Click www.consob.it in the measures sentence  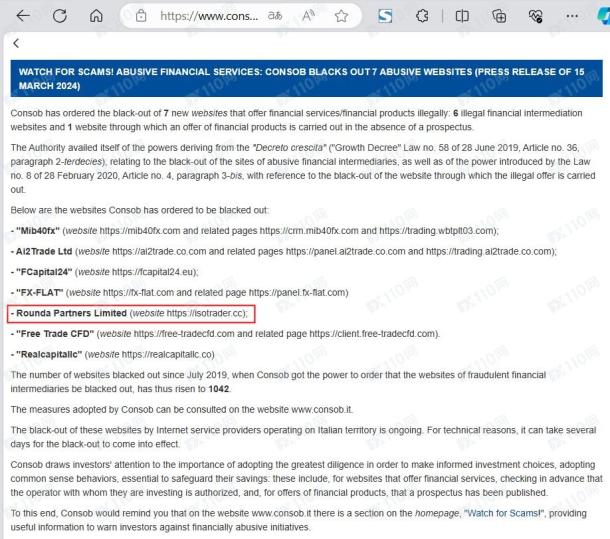tap(321, 410)
